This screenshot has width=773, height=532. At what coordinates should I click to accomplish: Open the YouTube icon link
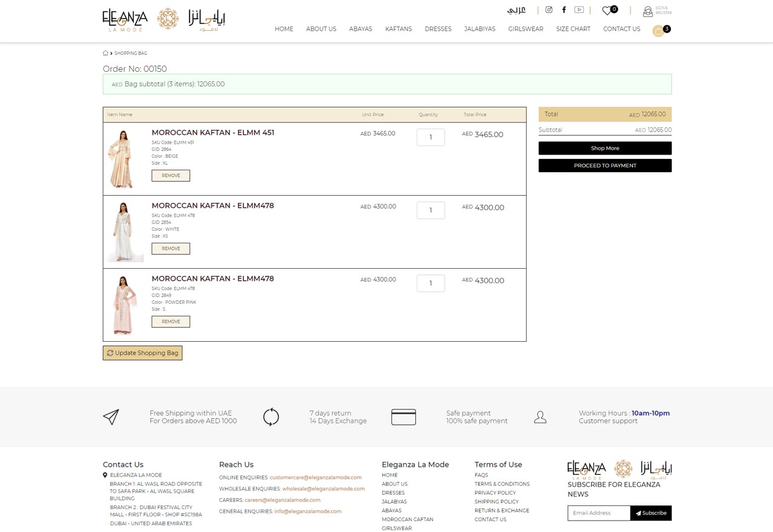pyautogui.click(x=579, y=10)
